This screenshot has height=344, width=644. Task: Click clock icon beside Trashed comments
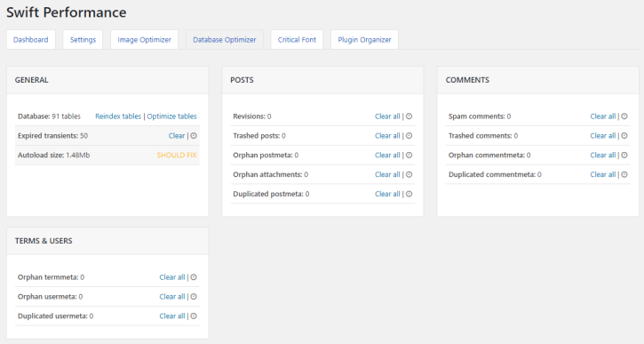(624, 136)
